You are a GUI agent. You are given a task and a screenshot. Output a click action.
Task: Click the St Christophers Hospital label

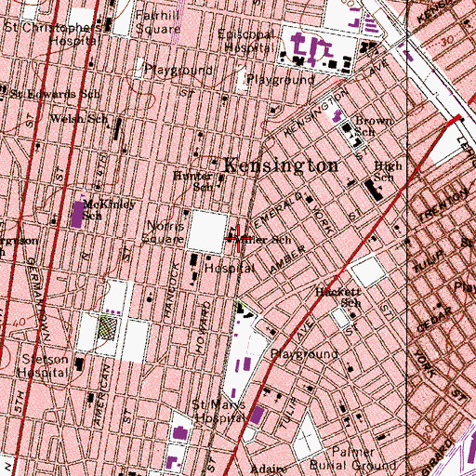pyautogui.click(x=53, y=33)
